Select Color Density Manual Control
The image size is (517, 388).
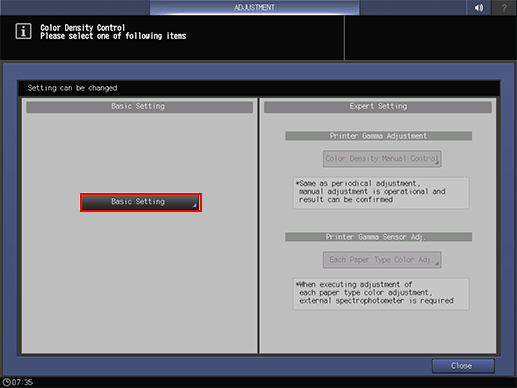382,159
